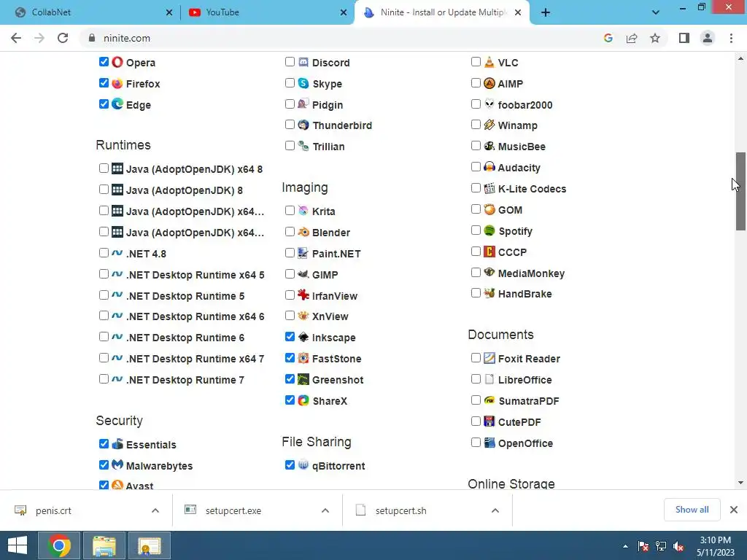Click the Winamp app icon
747x560 pixels.
pos(489,125)
